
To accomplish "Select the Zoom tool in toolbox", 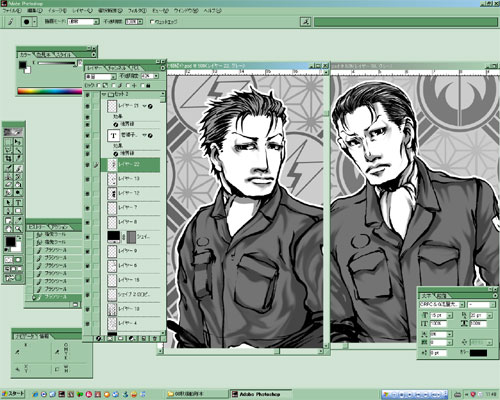I will (x=18, y=229).
